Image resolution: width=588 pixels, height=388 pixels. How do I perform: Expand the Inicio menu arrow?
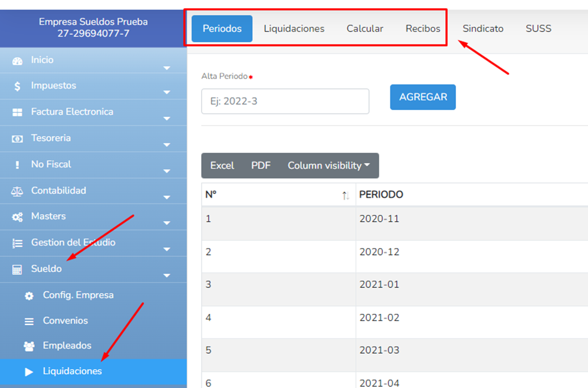tap(167, 68)
